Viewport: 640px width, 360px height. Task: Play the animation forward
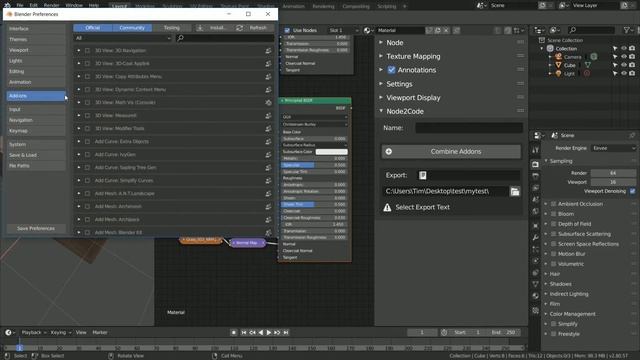tap(269, 333)
